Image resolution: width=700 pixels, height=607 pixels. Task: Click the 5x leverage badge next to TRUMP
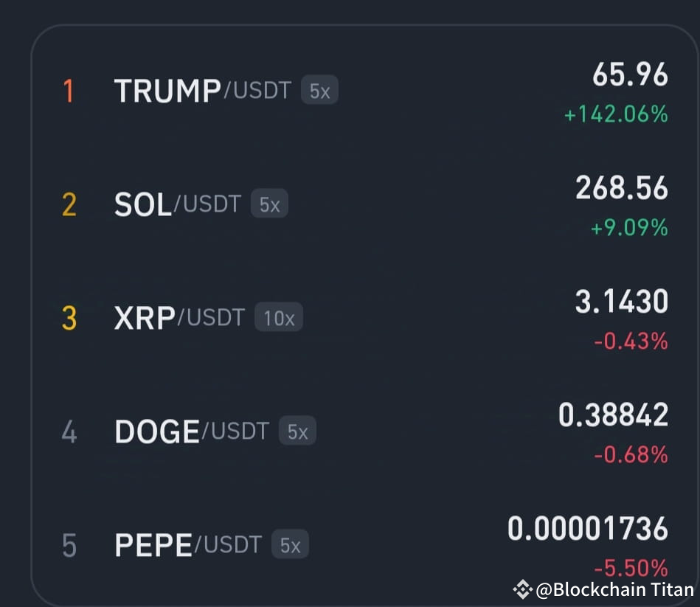[x=319, y=90]
